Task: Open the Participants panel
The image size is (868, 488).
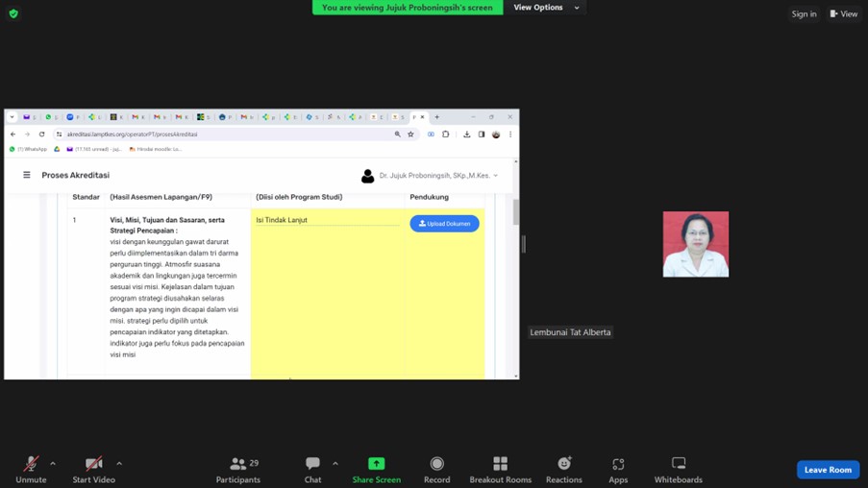Action: point(238,470)
